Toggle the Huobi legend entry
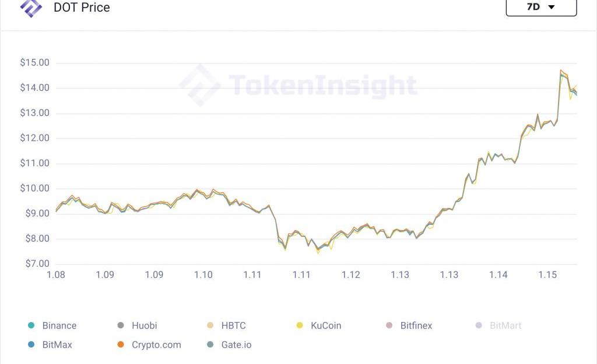597x364 pixels. coord(144,326)
